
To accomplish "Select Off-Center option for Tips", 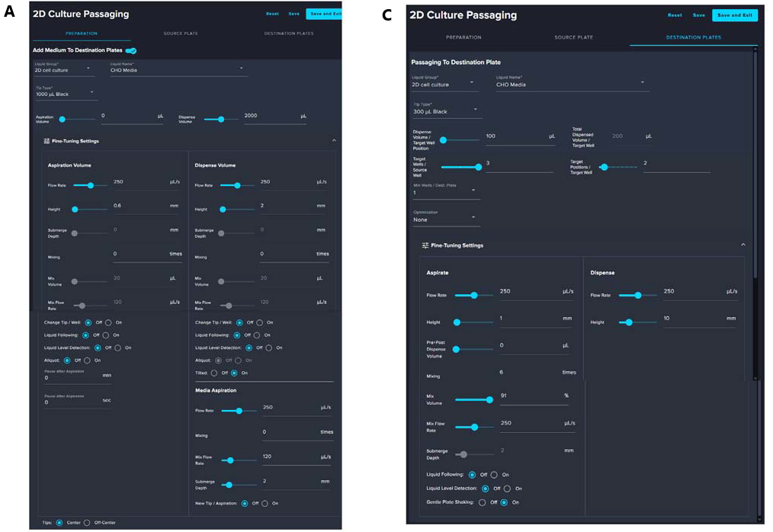I will (87, 523).
